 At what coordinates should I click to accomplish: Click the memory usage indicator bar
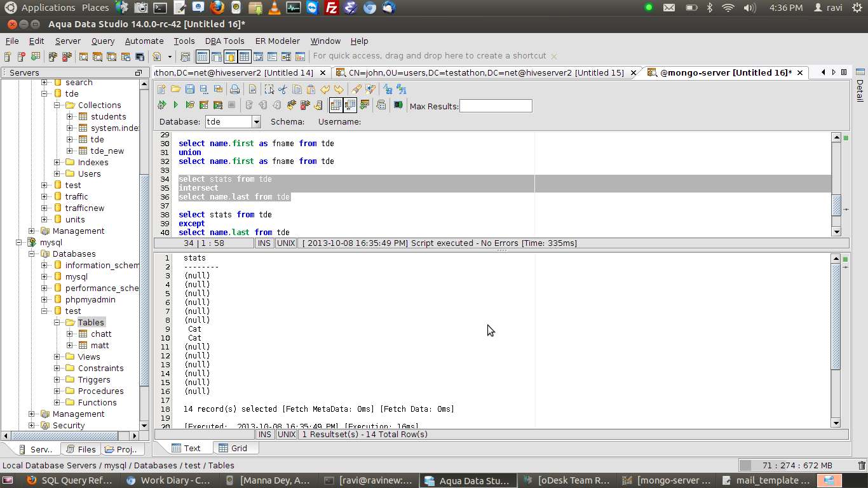click(797, 466)
